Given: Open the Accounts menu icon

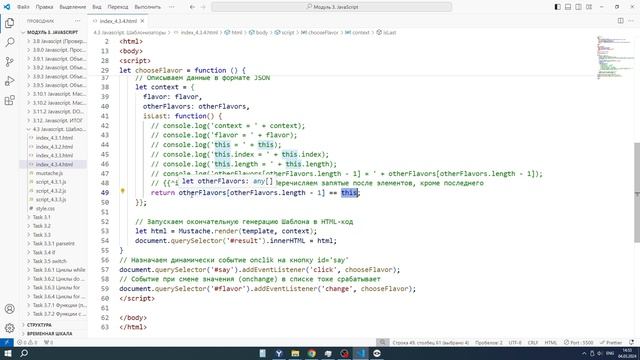Looking at the screenshot, I should click(x=9, y=309).
